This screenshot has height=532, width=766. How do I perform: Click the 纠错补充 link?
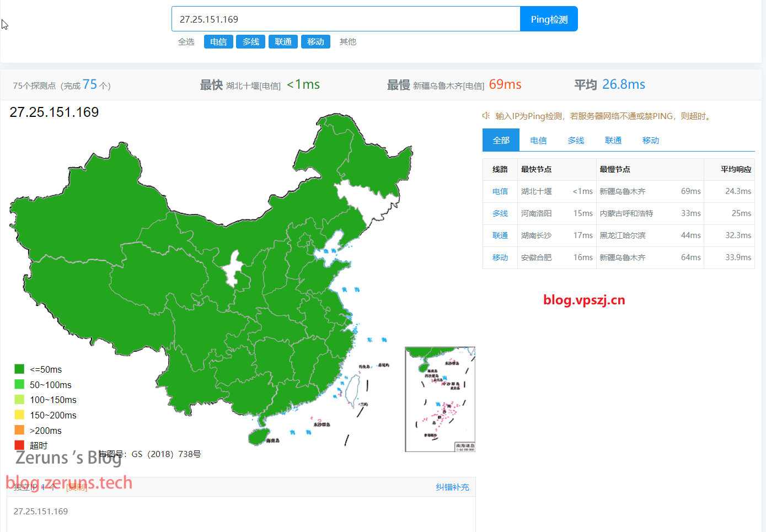[452, 487]
